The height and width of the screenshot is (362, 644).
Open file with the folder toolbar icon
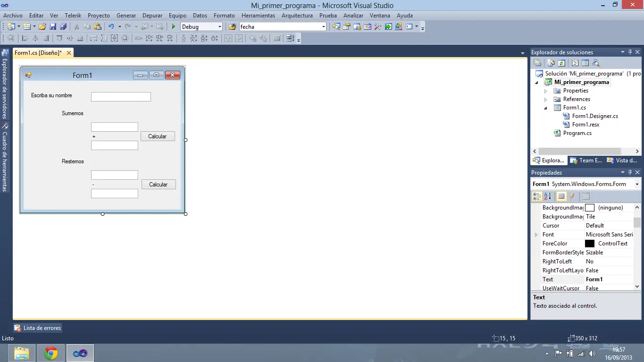click(42, 27)
